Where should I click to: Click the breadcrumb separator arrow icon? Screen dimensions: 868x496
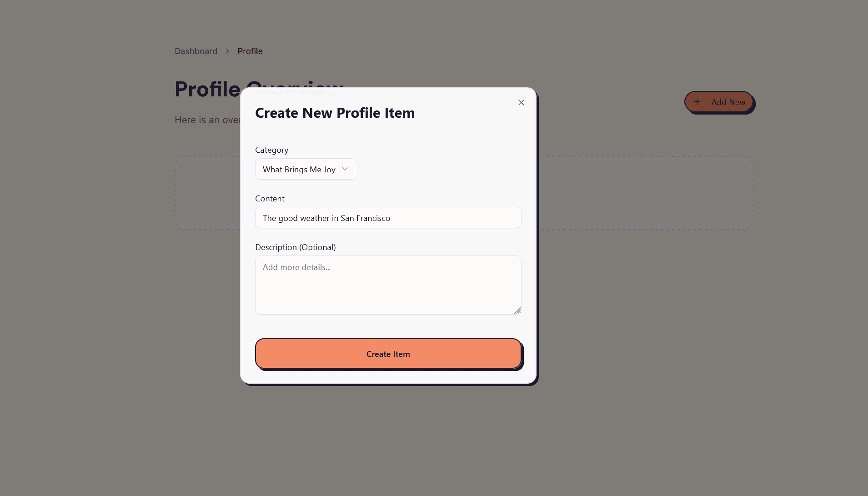pos(227,51)
